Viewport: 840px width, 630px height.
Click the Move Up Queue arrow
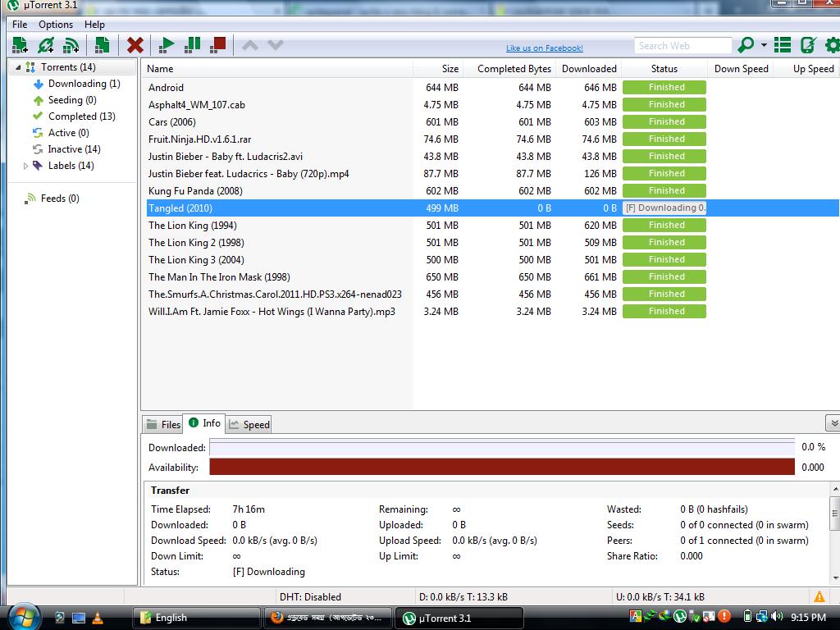click(250, 46)
